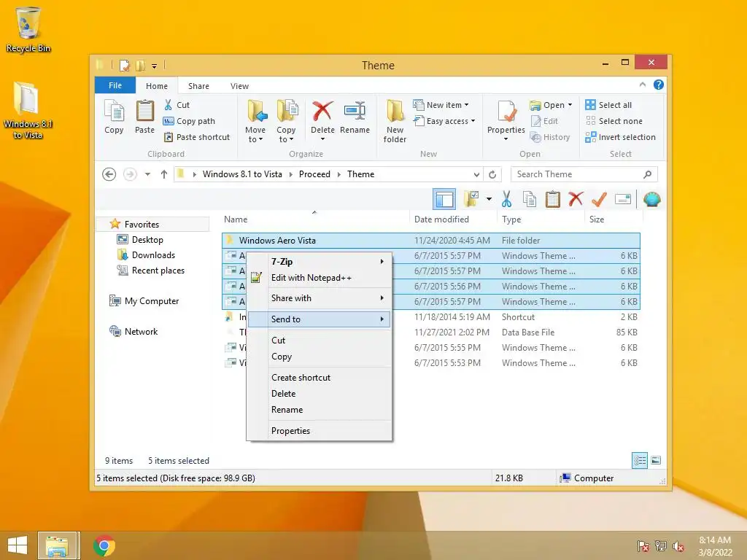
Task: Go back with the back arrow
Action: 109,174
